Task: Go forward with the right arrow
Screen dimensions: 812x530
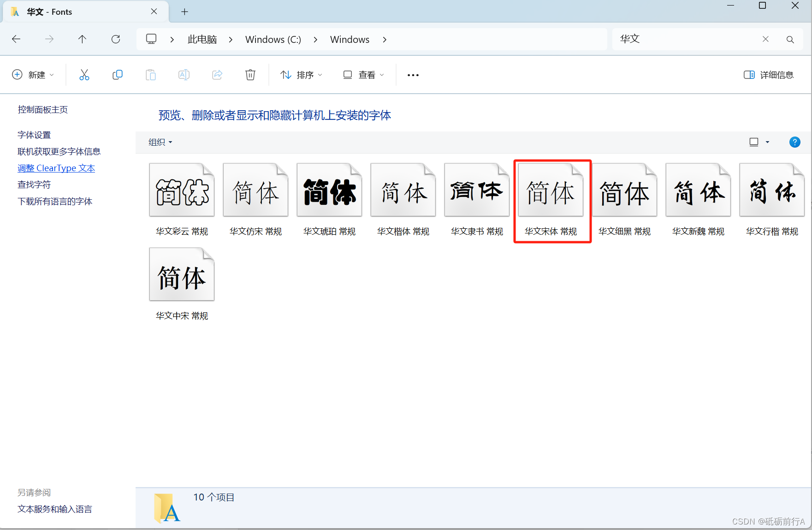Action: pos(49,39)
